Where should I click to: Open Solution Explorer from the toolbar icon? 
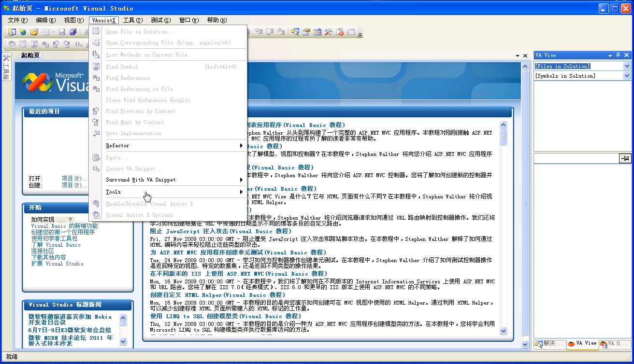(x=295, y=32)
